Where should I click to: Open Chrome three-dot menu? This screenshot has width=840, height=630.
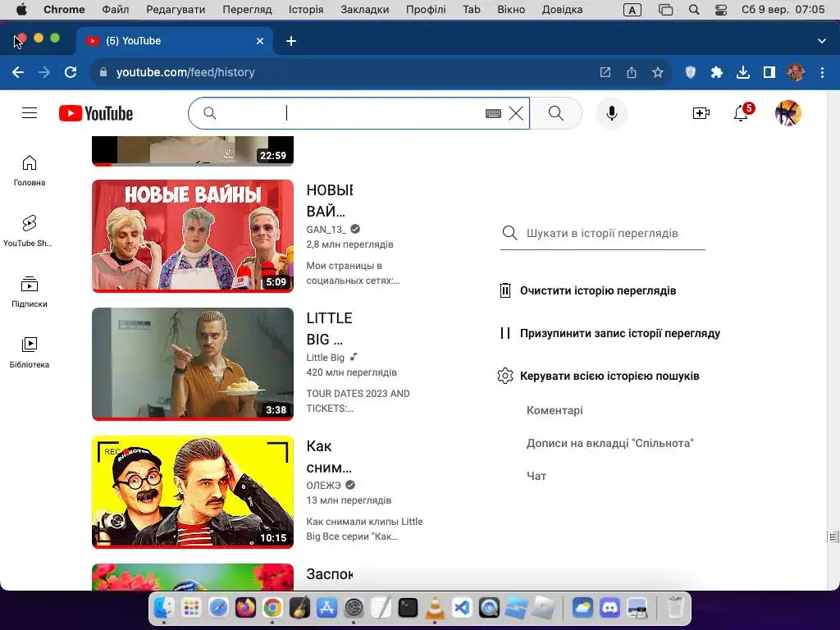pyautogui.click(x=822, y=72)
